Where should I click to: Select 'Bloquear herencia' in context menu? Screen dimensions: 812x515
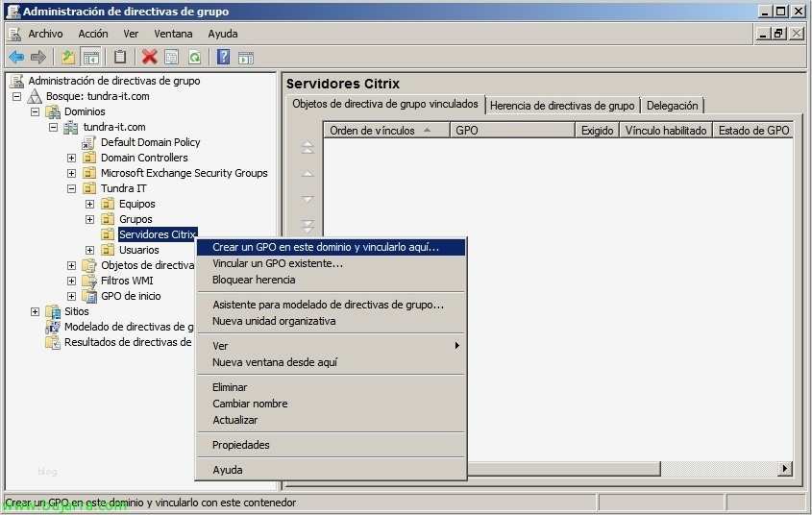coord(331,280)
